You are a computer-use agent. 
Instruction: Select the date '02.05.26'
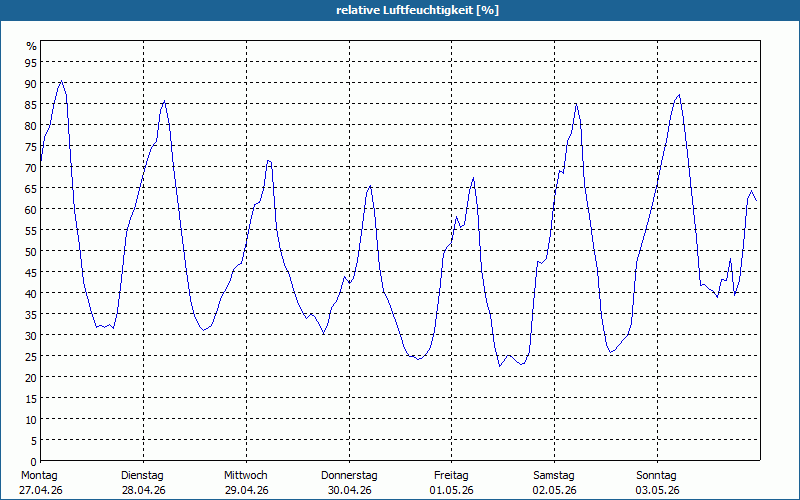coord(555,490)
